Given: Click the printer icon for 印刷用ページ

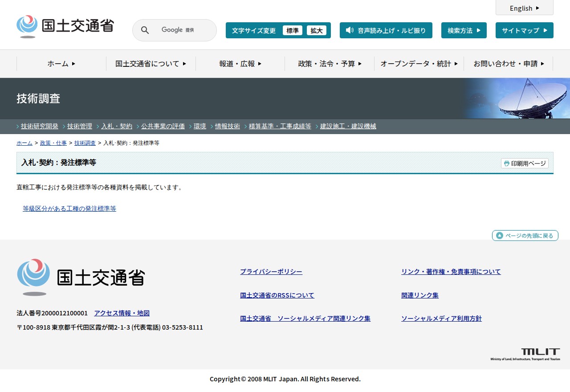Looking at the screenshot, I should point(506,163).
